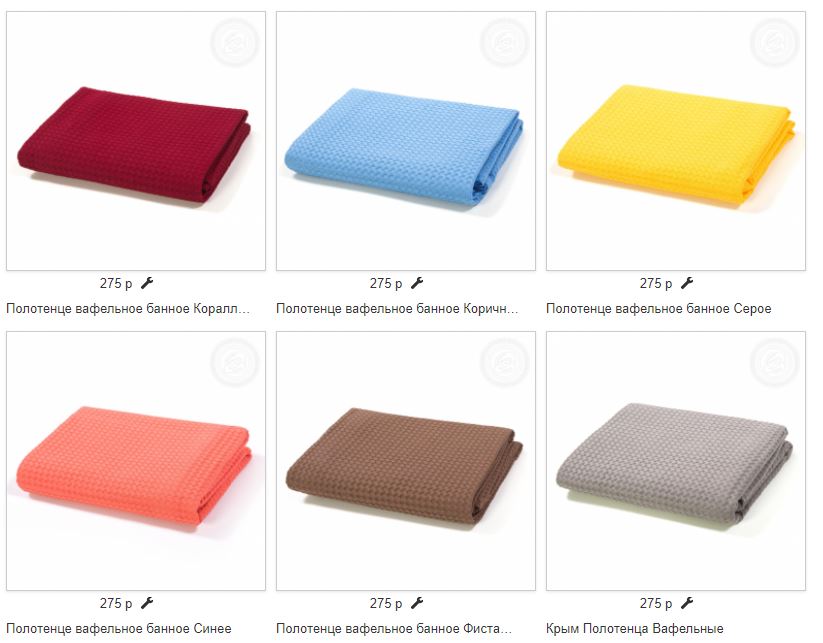
Task: Click the watermark logo on the gray towel image
Action: [x=774, y=362]
